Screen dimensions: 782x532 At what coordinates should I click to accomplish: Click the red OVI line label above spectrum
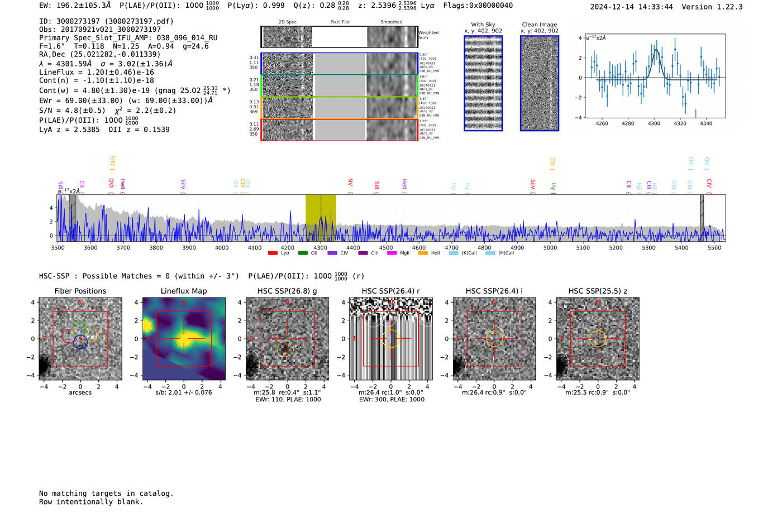pos(111,186)
